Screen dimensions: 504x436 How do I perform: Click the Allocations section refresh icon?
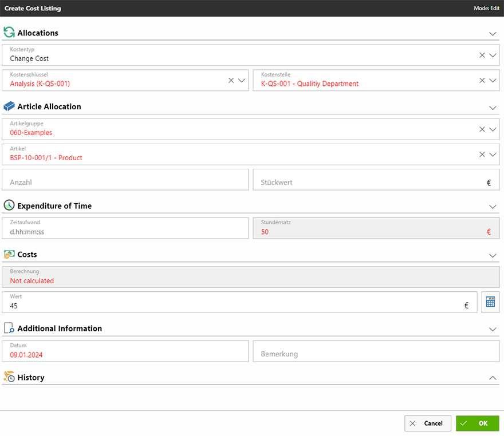coord(9,33)
